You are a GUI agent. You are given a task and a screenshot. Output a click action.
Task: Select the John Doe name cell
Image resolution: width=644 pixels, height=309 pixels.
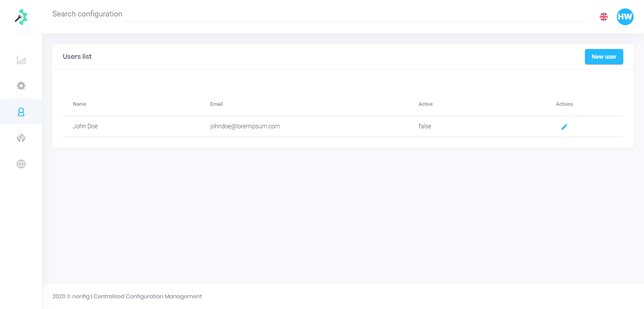click(x=85, y=126)
